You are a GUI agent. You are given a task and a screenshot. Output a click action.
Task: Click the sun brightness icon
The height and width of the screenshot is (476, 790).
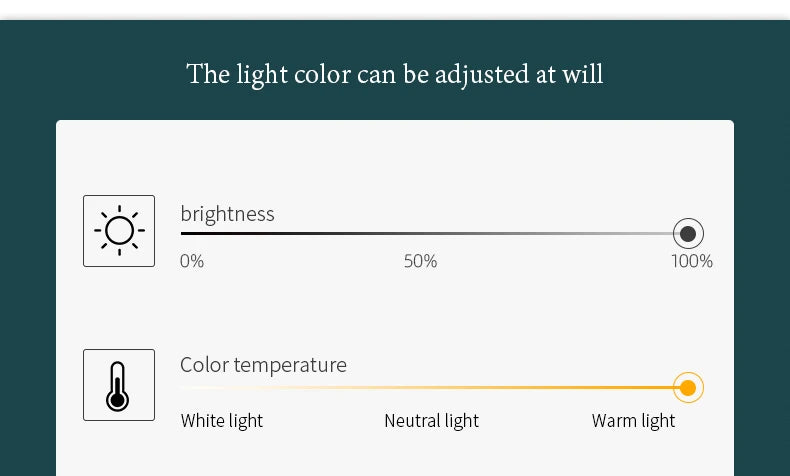119,231
